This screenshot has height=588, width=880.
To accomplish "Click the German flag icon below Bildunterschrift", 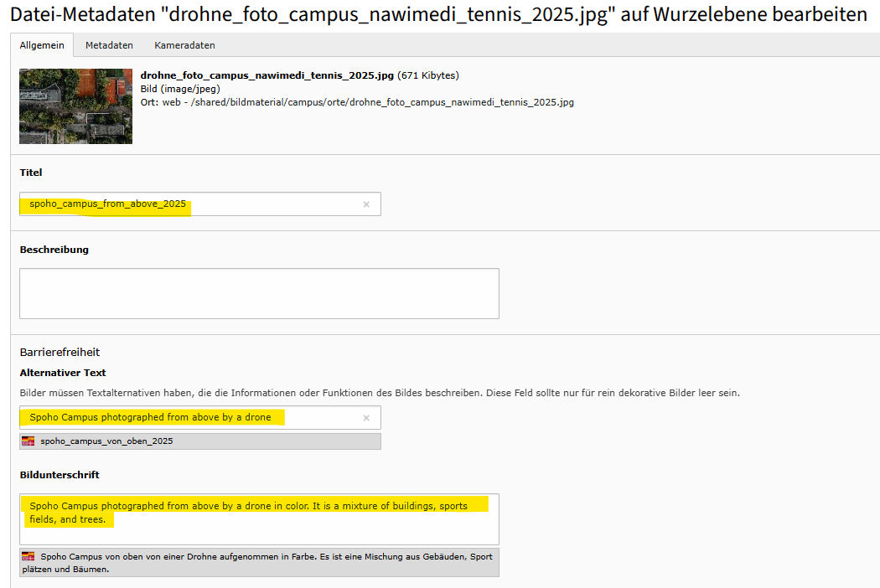I will pyautogui.click(x=28, y=556).
